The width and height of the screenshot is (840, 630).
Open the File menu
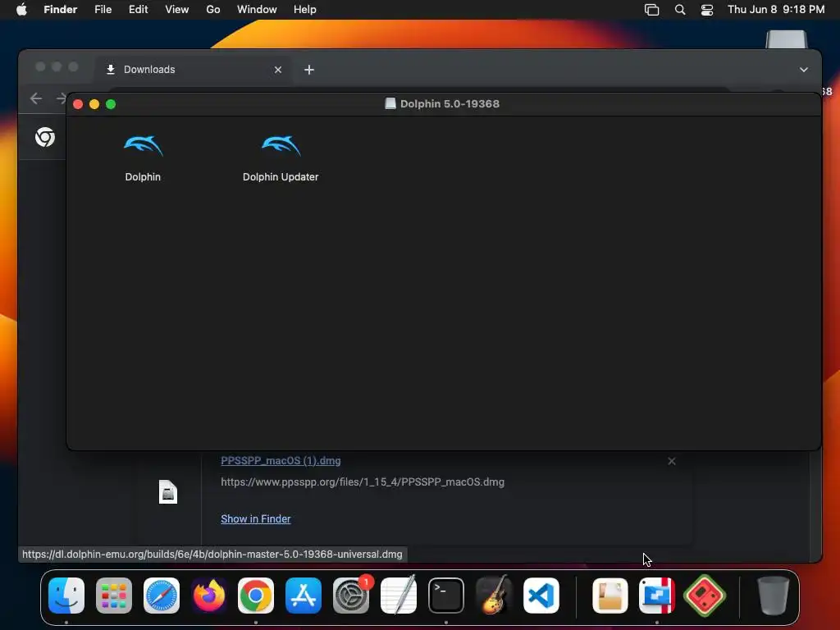103,10
